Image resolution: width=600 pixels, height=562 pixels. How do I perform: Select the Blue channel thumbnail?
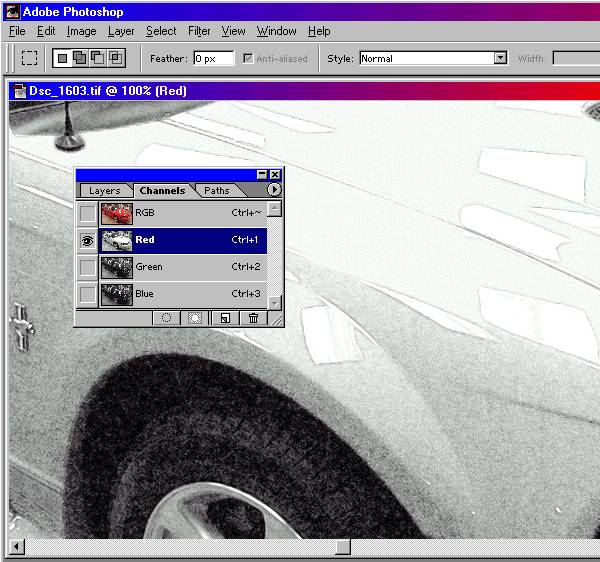pyautogui.click(x=117, y=294)
